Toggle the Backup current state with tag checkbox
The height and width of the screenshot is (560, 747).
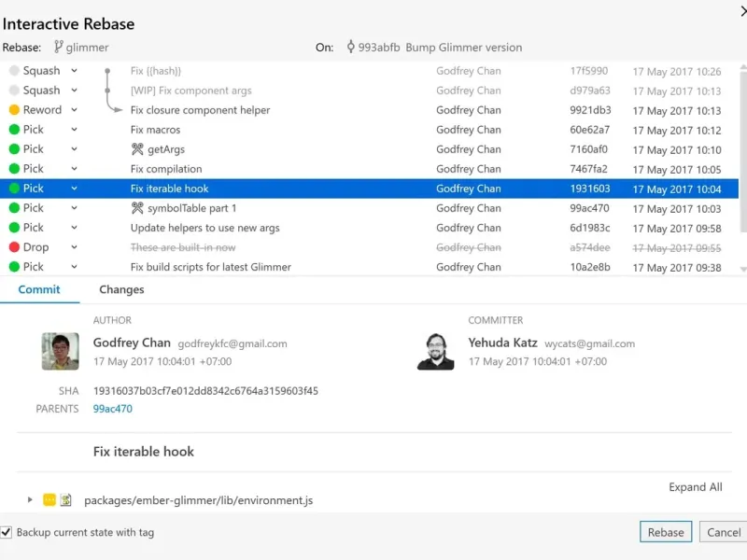tap(7, 532)
